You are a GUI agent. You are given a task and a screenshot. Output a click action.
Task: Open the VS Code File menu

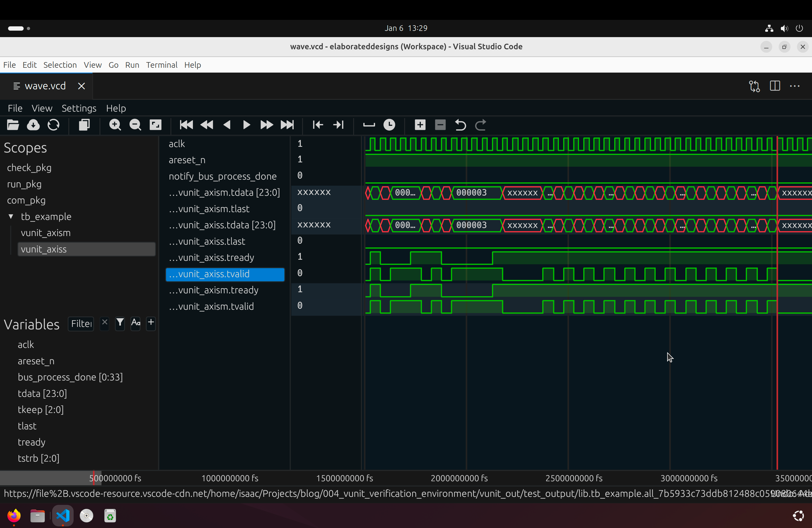[10, 65]
